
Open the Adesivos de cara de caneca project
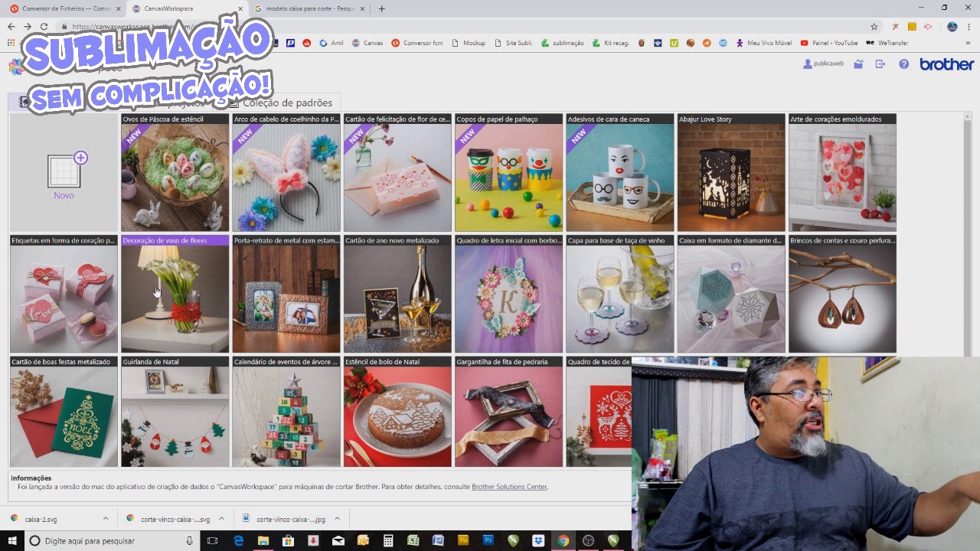(620, 172)
